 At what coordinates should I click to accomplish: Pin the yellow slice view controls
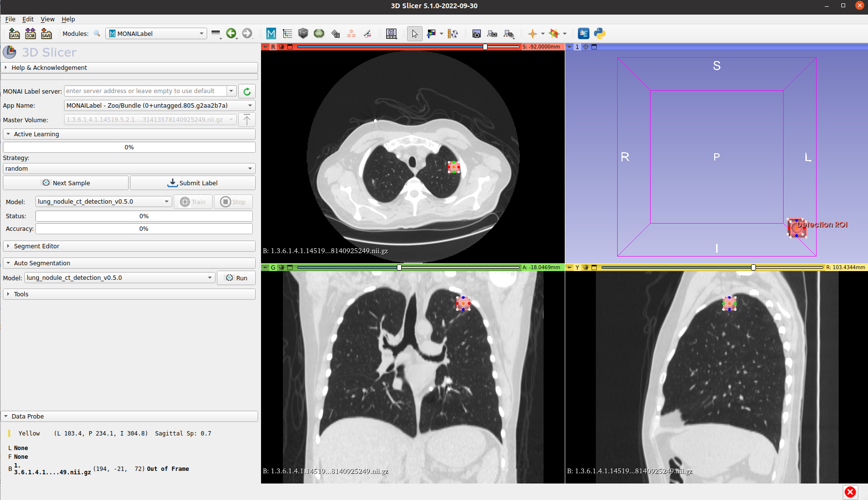tap(569, 267)
